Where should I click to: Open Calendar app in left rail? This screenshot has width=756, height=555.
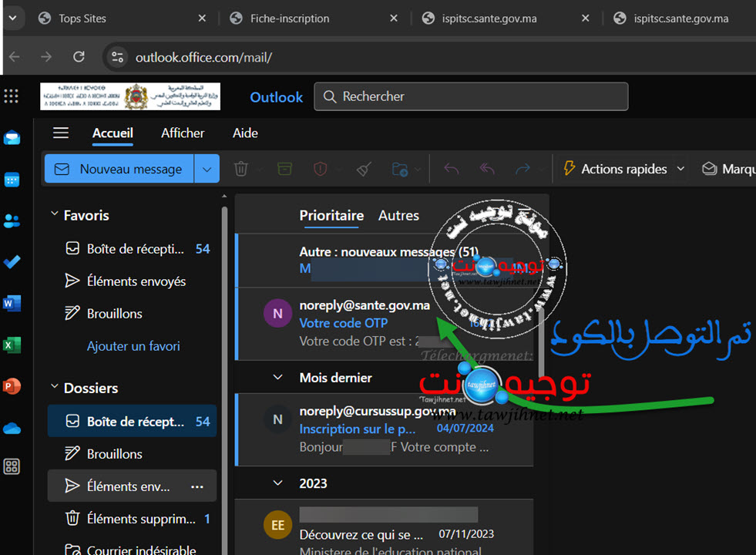click(12, 180)
